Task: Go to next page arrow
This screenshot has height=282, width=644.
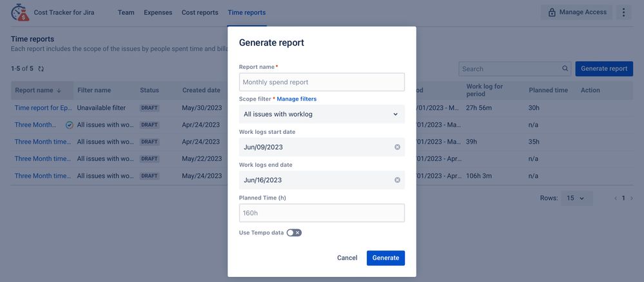Action: click(x=632, y=198)
